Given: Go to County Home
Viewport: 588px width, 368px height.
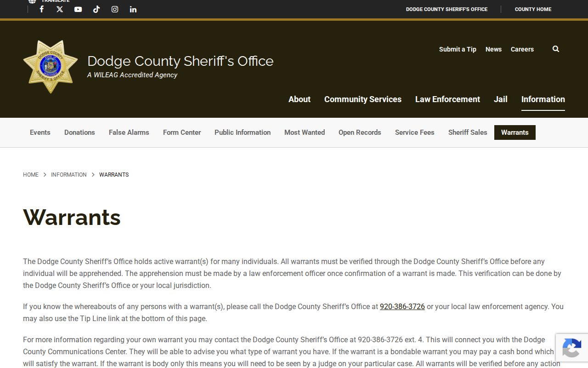Looking at the screenshot, I should 533,9.
